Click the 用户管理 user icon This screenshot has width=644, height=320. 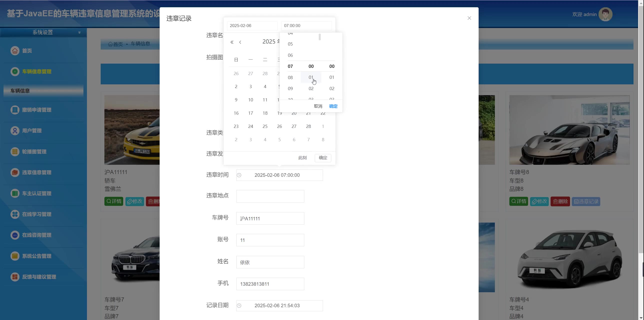click(15, 130)
